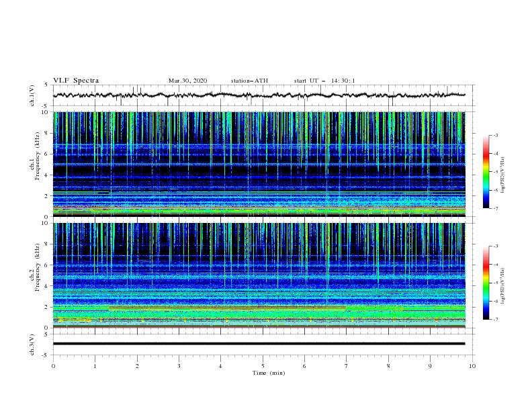Screen dimensions: 532x411
Task: Click the "ch.3(V)" axis label
Action: pyautogui.click(x=32, y=345)
